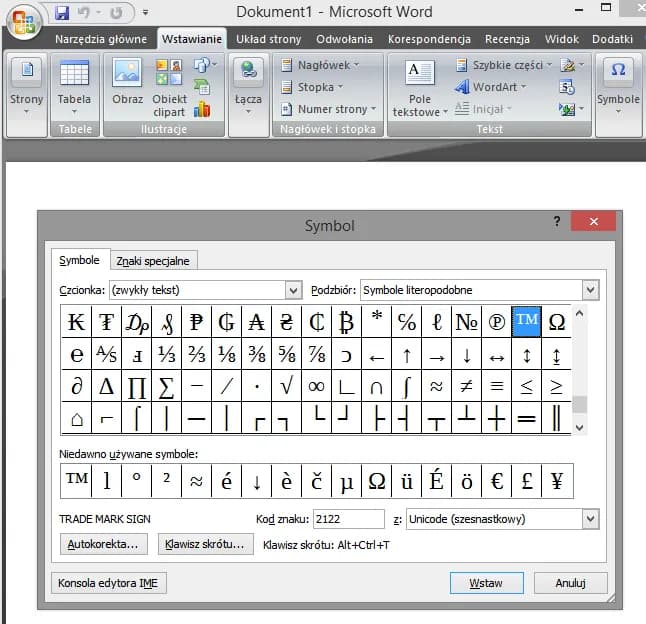Screen dimensions: 646x624
Task: Click the Kod znaku input field
Action: pyautogui.click(x=348, y=519)
